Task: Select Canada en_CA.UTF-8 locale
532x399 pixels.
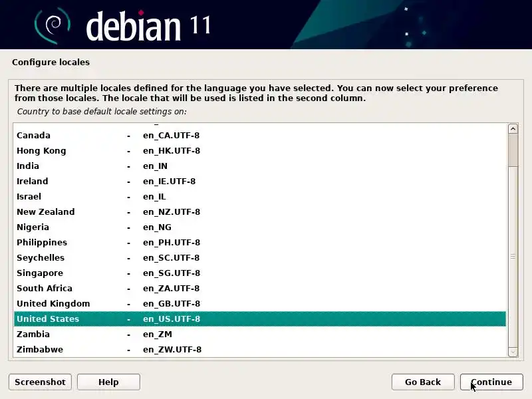Action: click(260, 136)
